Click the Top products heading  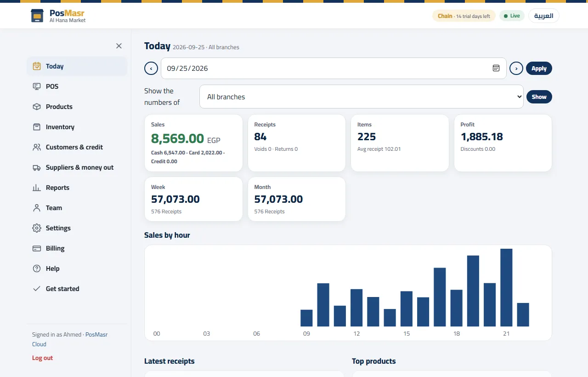373,361
